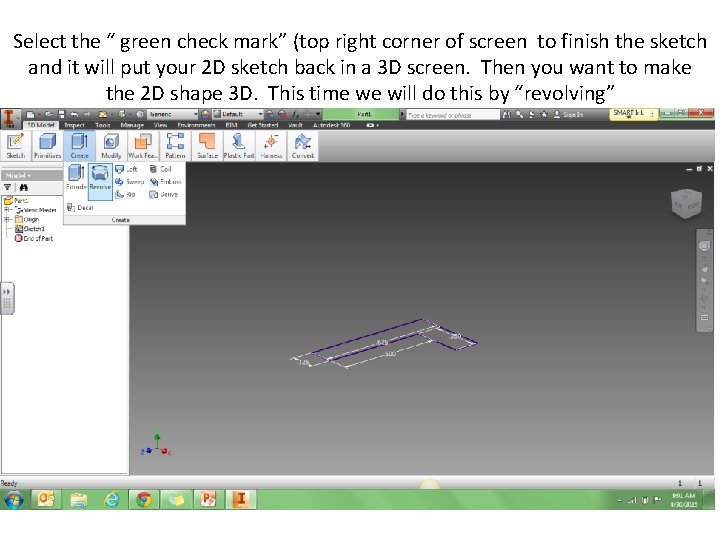This screenshot has height=540, width=720.
Task: Choose the Rib command
Action: click(x=125, y=194)
